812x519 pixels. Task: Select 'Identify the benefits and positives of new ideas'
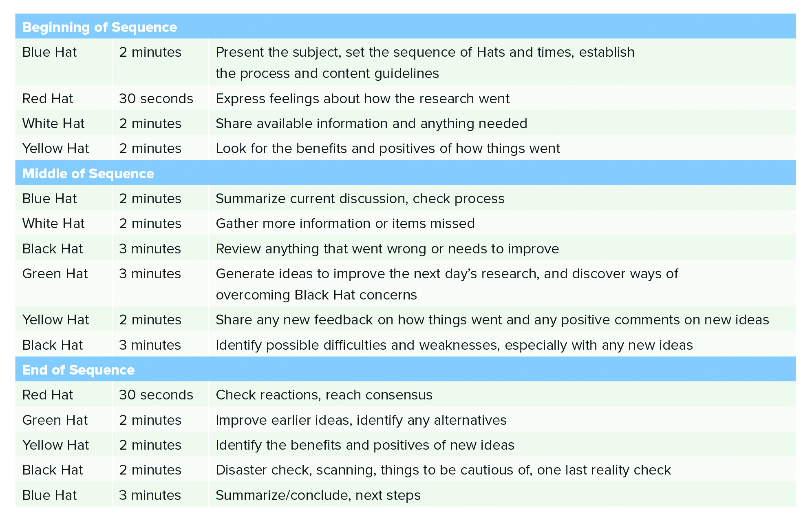point(365,445)
